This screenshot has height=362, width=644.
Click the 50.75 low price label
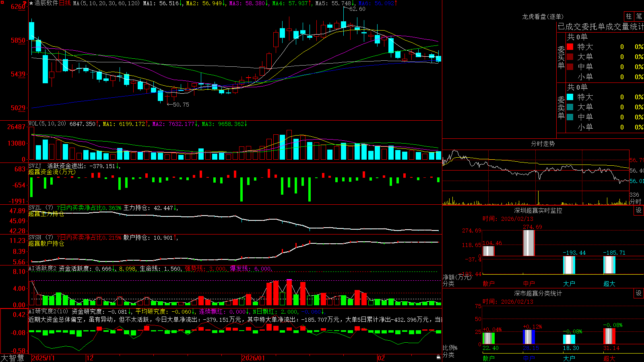pos(181,105)
